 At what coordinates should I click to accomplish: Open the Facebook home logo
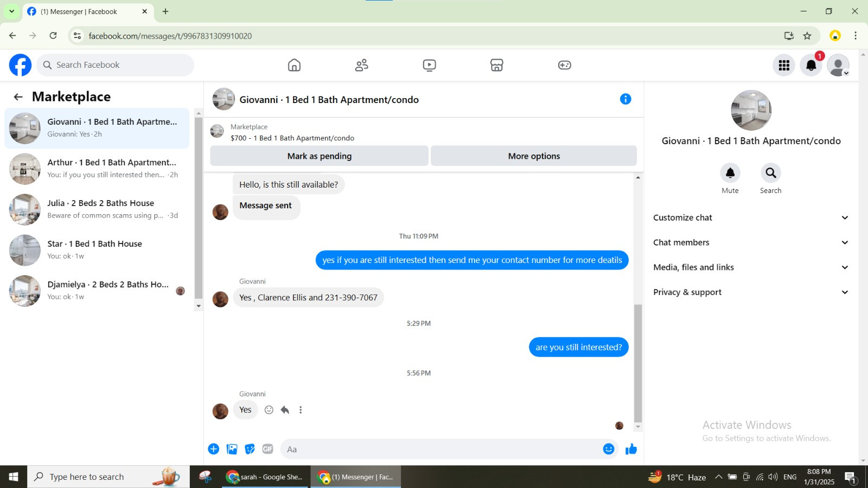pos(20,65)
